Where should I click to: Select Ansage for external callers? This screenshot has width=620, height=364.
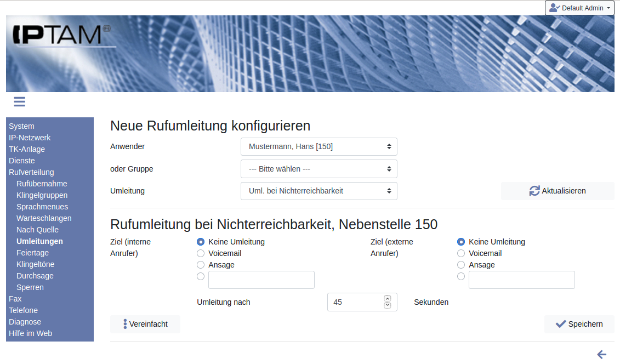click(461, 265)
